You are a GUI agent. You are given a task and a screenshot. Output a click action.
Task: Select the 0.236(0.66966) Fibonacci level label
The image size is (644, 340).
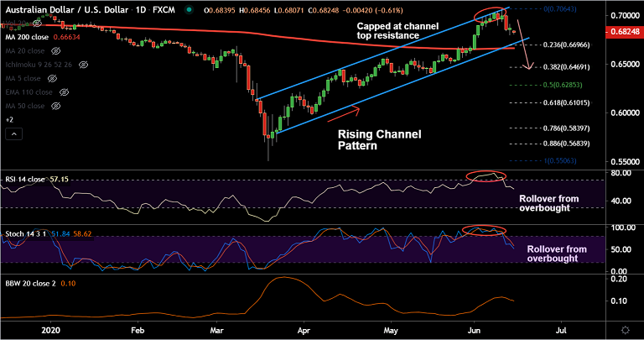[566, 44]
